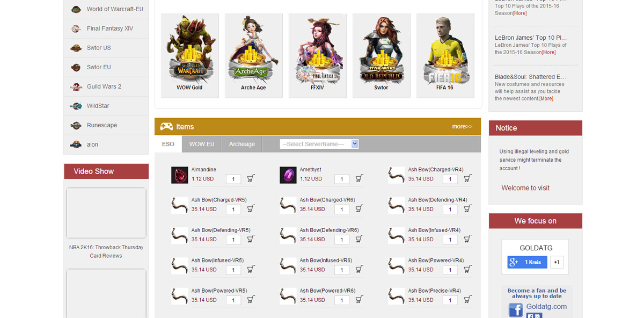The image size is (644, 318).
Task: Click the NBA 2K16 Throwback Thursday video thumbnail
Action: click(106, 213)
